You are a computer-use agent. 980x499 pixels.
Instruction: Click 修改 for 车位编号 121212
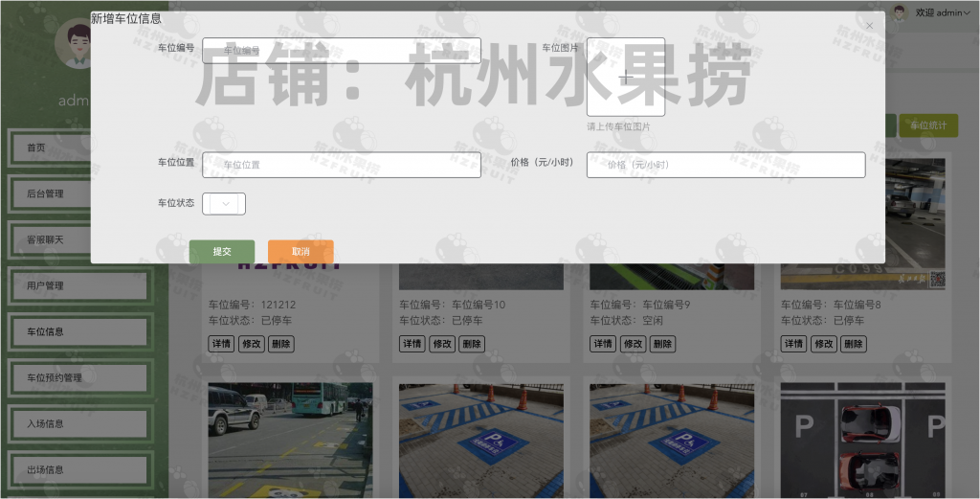click(x=252, y=344)
